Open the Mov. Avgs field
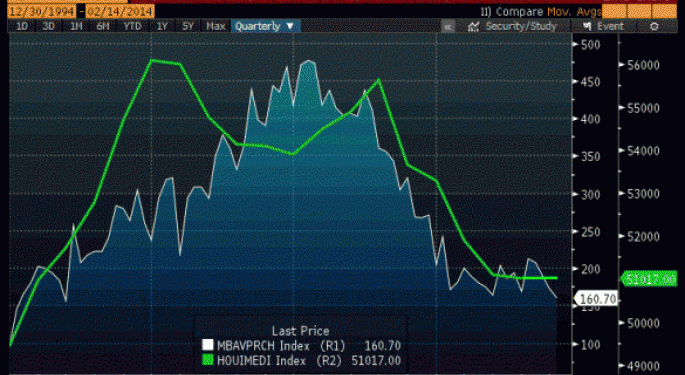This screenshot has width=685, height=375. [x=574, y=12]
